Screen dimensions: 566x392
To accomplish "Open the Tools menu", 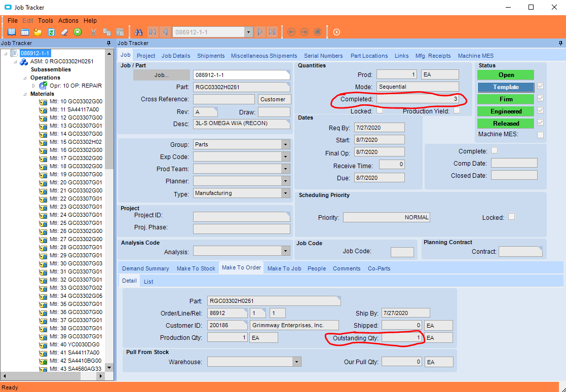I will point(46,21).
